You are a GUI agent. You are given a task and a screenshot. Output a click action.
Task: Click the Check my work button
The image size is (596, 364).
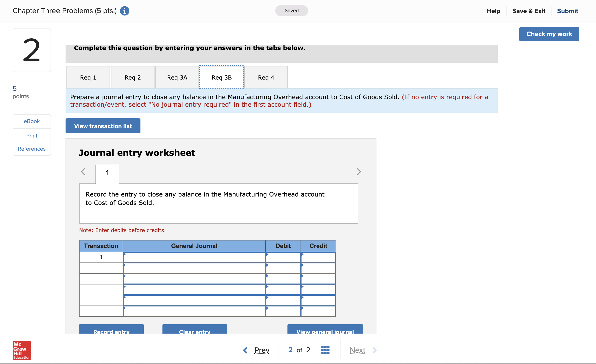(549, 34)
